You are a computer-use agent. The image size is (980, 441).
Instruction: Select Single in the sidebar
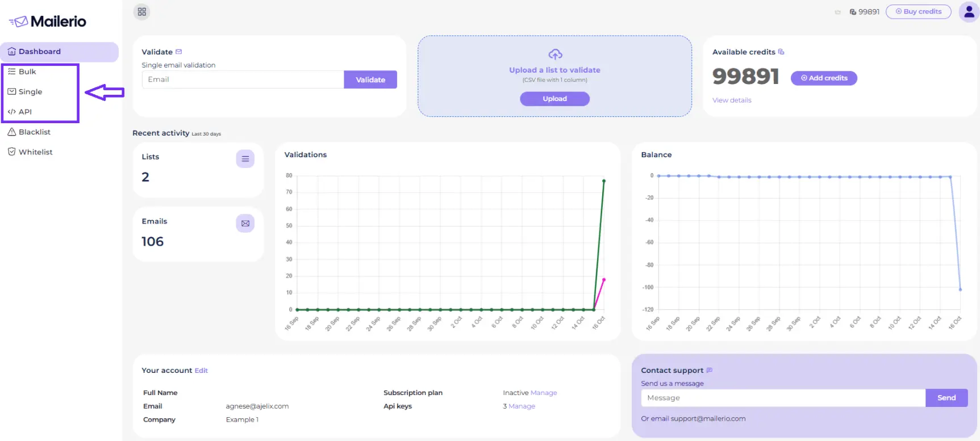click(30, 92)
